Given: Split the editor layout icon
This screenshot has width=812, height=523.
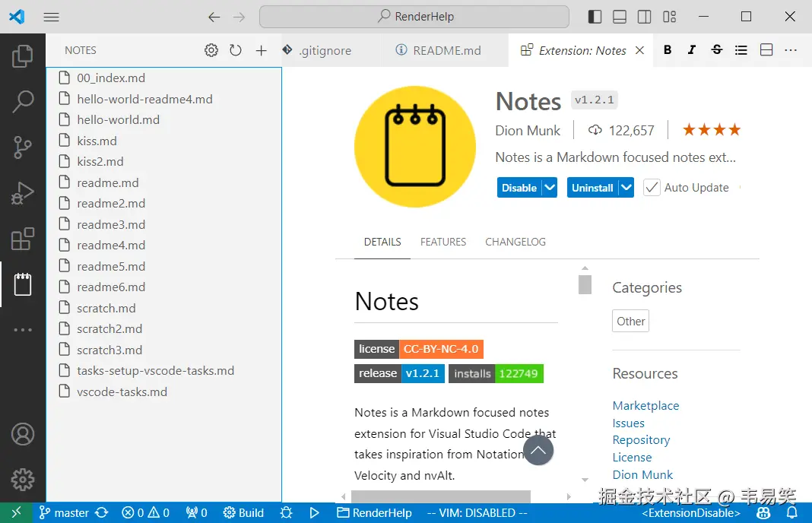Looking at the screenshot, I should (766, 49).
